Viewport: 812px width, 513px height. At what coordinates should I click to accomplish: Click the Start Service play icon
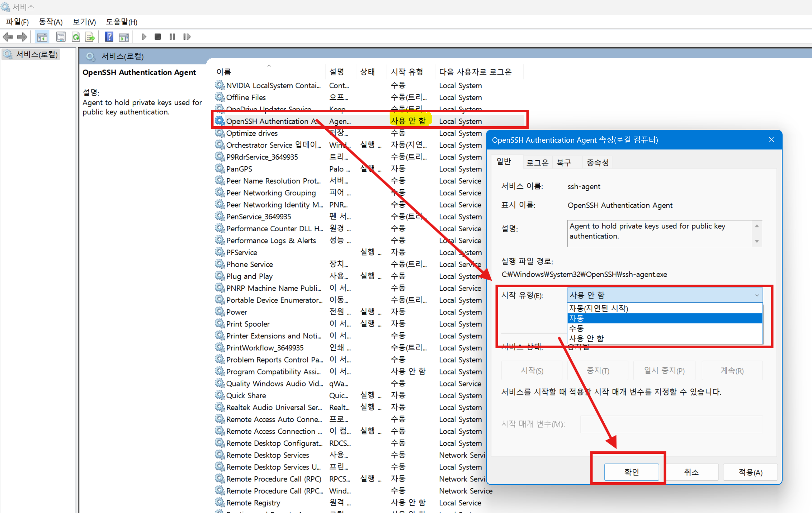(144, 37)
